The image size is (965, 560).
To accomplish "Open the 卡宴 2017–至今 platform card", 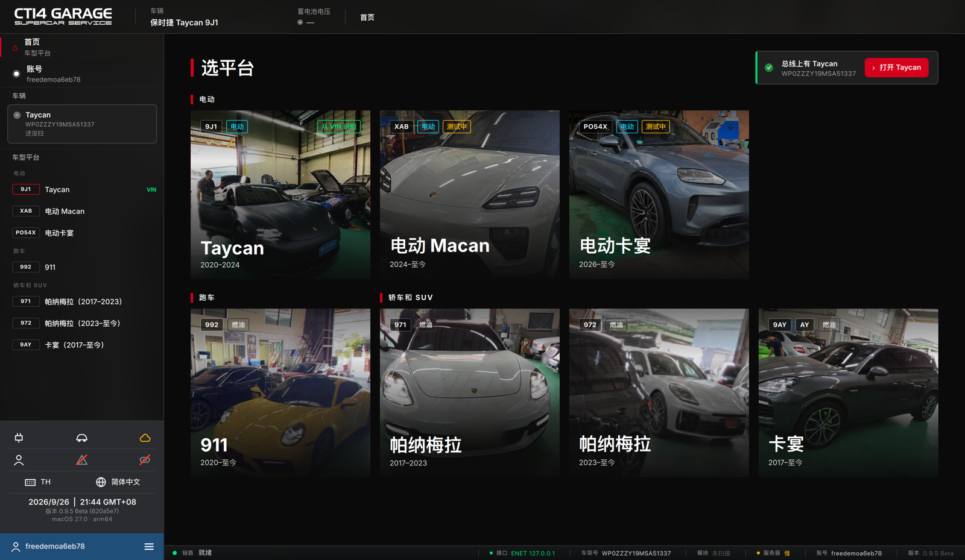I will coord(849,393).
